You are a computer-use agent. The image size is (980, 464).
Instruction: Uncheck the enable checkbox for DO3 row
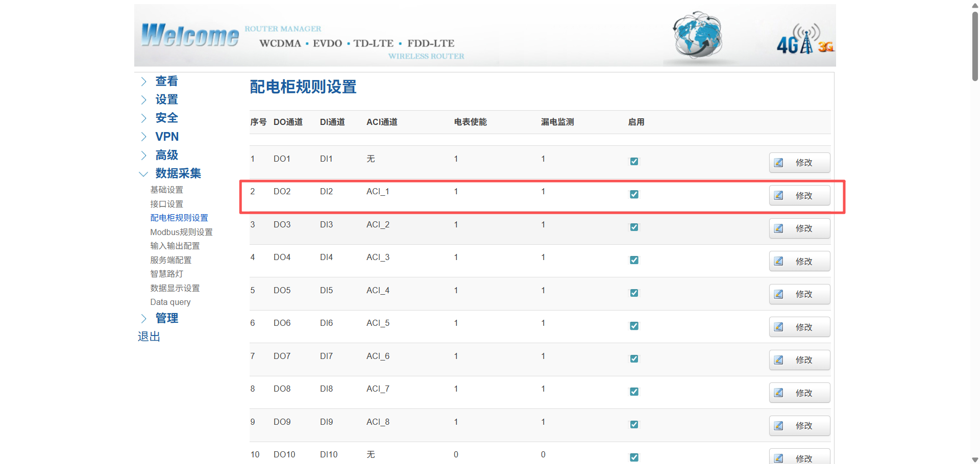[634, 227]
